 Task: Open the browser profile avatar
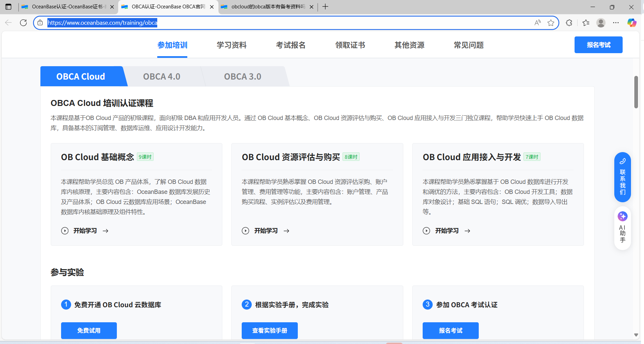click(601, 23)
